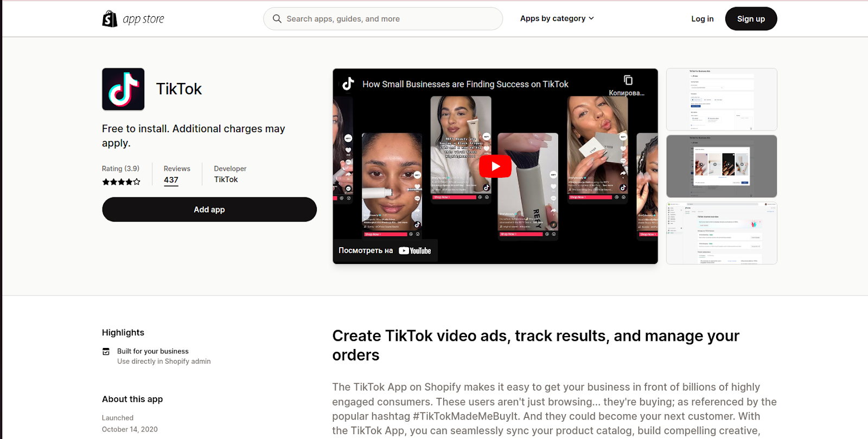Click the TikTok channel logo in the video header
Image resolution: width=868 pixels, height=439 pixels.
click(348, 84)
